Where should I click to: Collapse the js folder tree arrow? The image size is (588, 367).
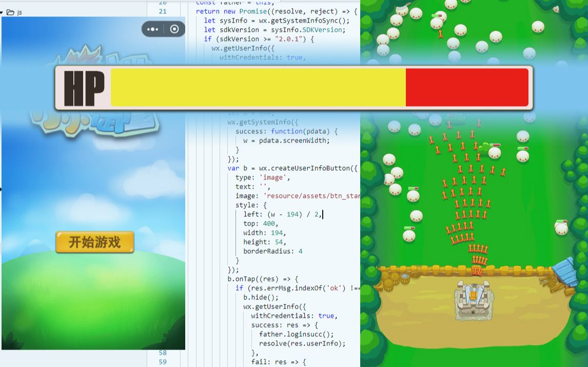2,12
